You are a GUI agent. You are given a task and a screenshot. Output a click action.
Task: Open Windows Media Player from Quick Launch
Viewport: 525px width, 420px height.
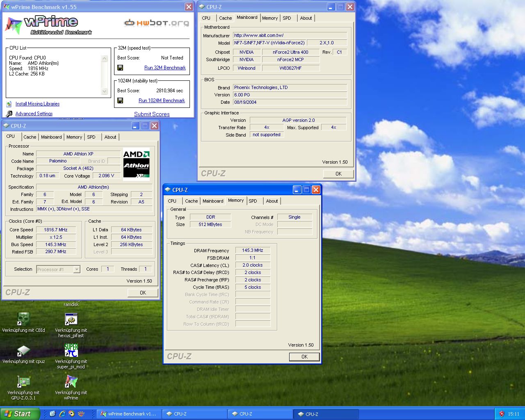pyautogui.click(x=71, y=414)
